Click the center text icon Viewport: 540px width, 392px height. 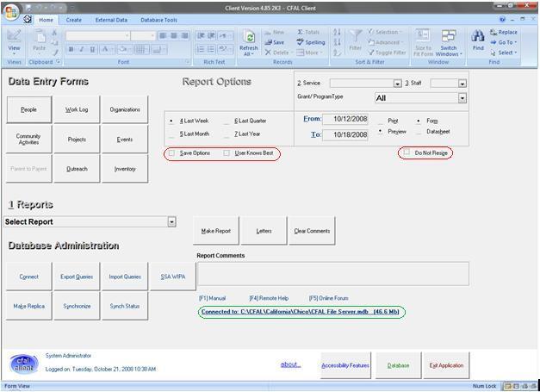point(174,36)
